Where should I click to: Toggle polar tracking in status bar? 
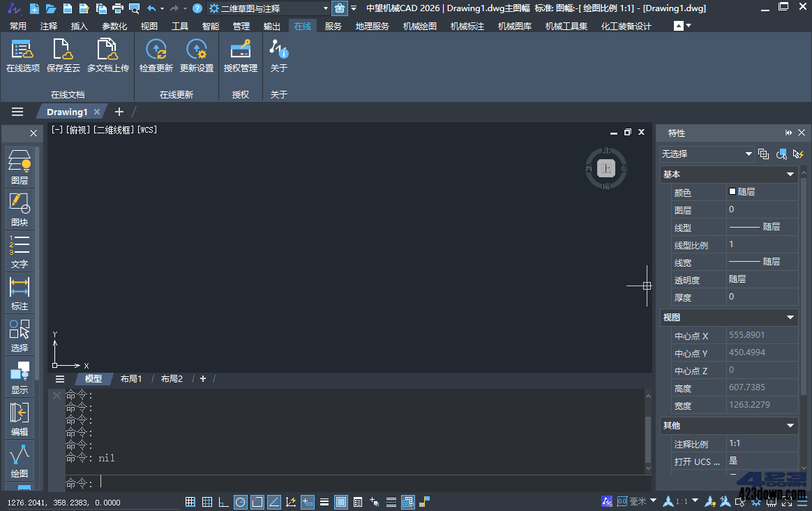click(241, 502)
